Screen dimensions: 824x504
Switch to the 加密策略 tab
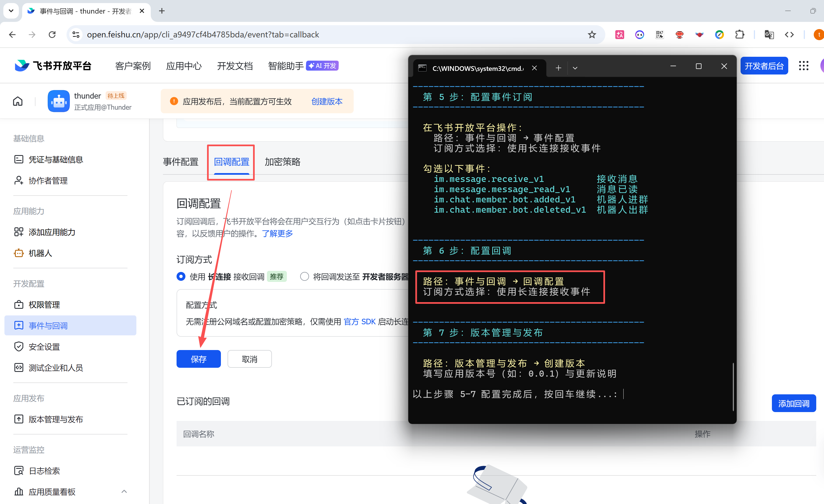tap(282, 162)
